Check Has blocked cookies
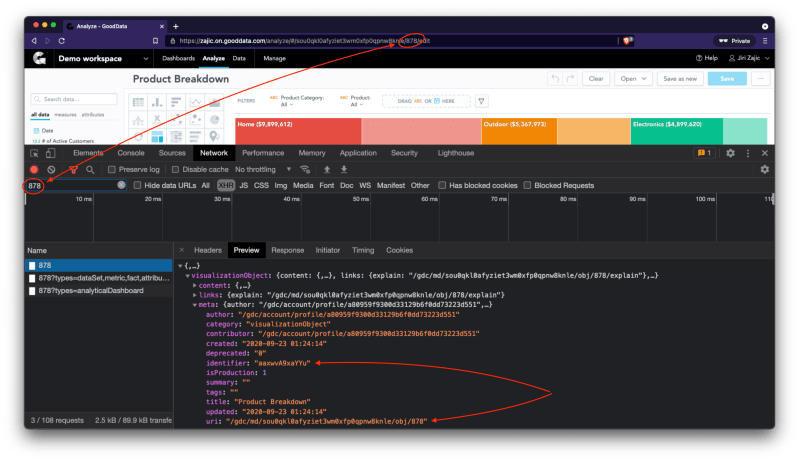This screenshot has width=799, height=461. click(x=442, y=185)
